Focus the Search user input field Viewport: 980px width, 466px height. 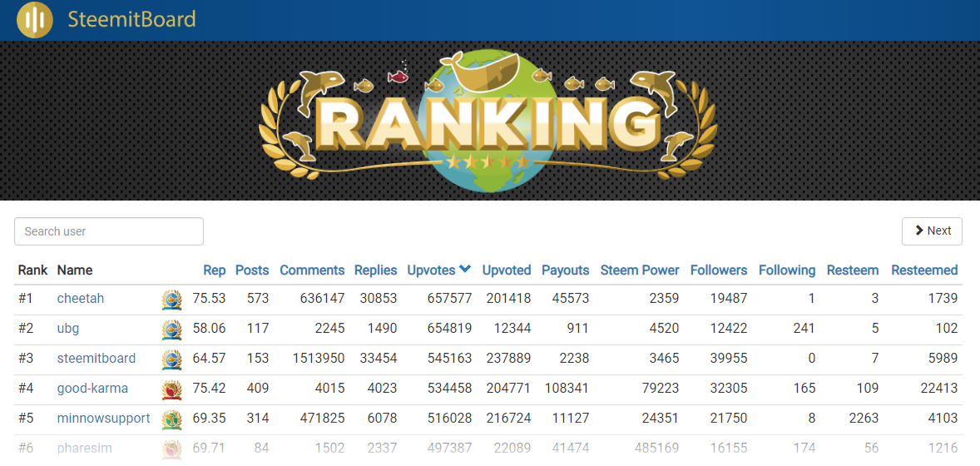tap(109, 231)
